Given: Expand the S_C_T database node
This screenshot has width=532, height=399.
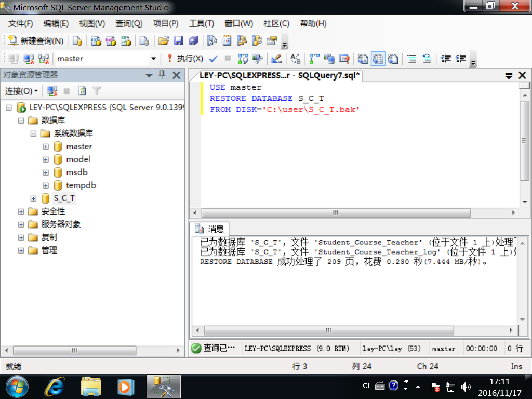Looking at the screenshot, I should (x=33, y=199).
